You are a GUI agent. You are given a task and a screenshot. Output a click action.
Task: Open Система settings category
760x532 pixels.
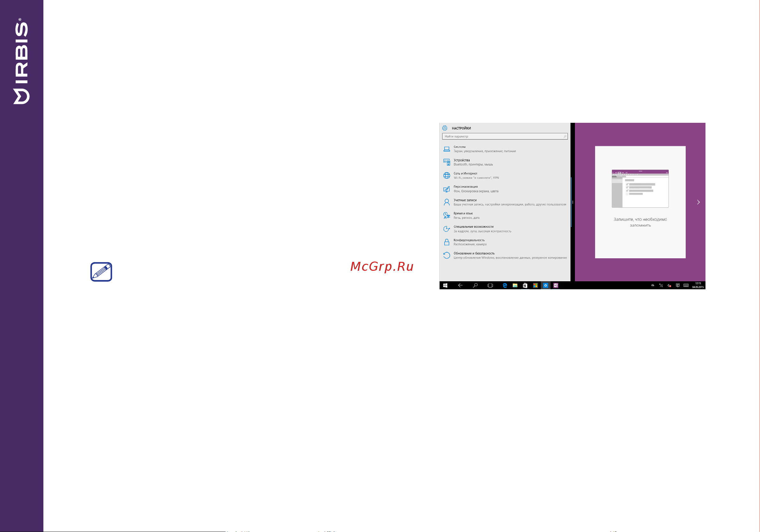(x=505, y=149)
